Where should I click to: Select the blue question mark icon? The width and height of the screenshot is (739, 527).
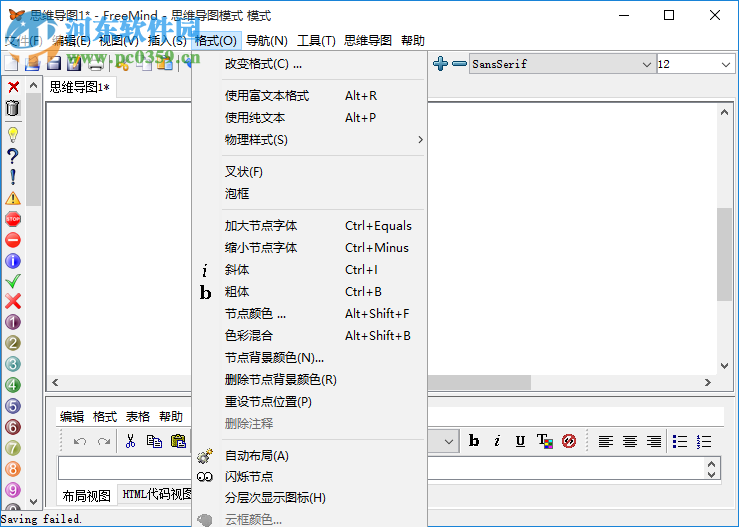click(x=13, y=156)
